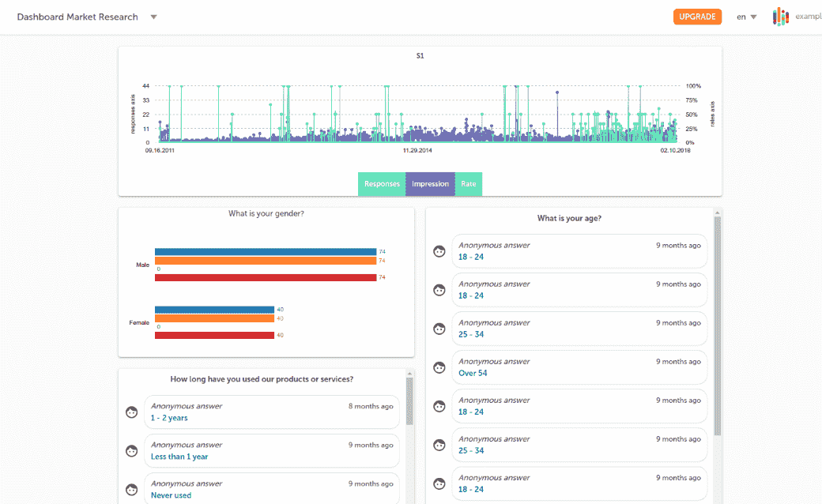The width and height of the screenshot is (822, 504).
Task: Open the Over 54 anonymous answer
Action: tap(579, 367)
